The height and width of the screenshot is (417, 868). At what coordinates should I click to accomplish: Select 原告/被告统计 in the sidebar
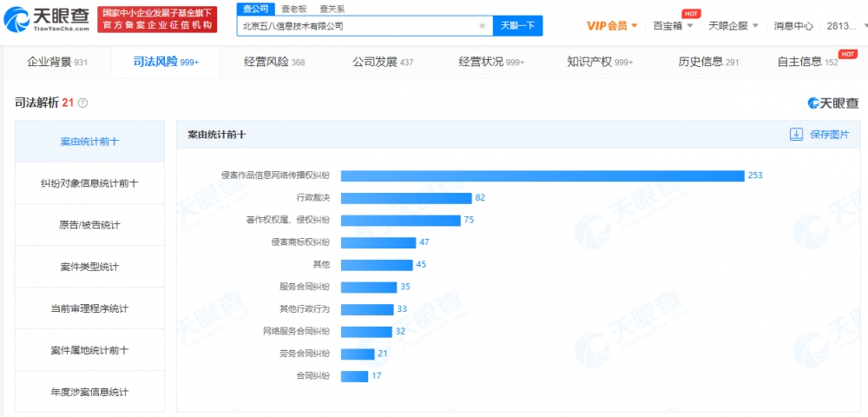(x=89, y=225)
